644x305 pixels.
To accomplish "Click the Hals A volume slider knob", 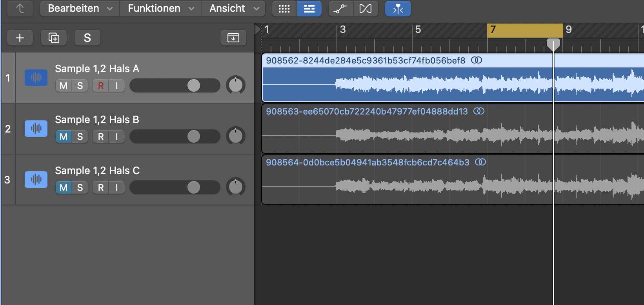I will point(194,85).
